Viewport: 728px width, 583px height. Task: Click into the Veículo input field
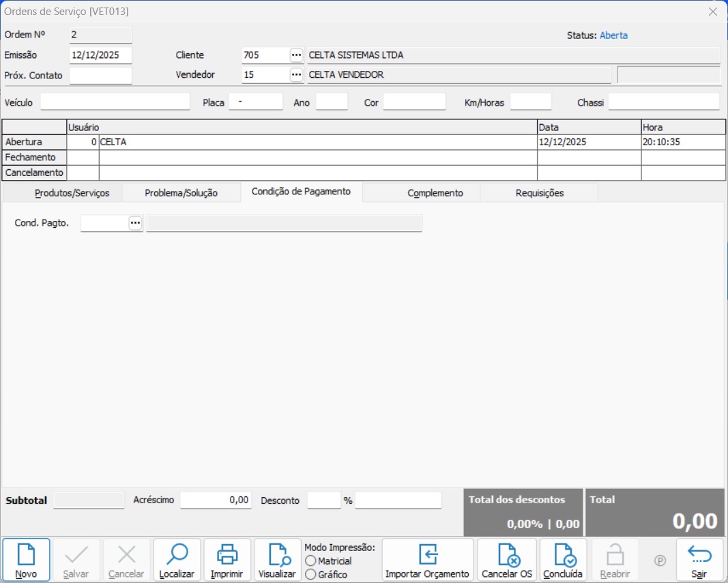tap(115, 102)
